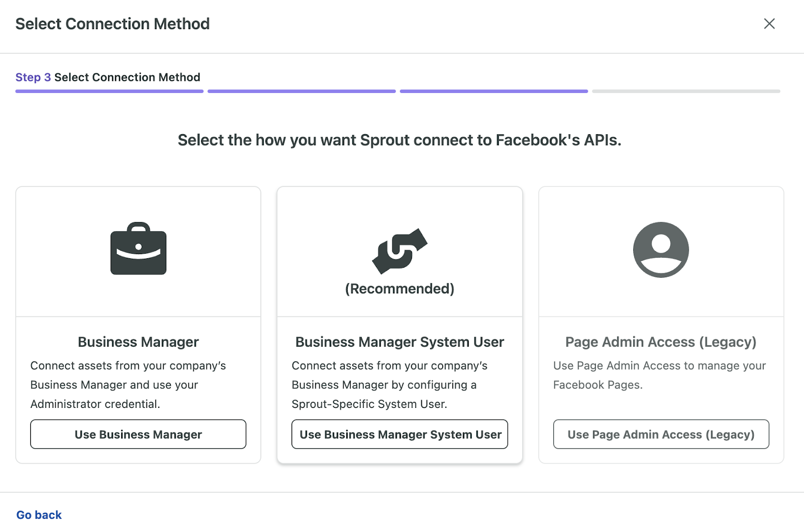Viewport: 804px width, 532px height.
Task: Click the third purple progress segment
Action: [x=494, y=91]
